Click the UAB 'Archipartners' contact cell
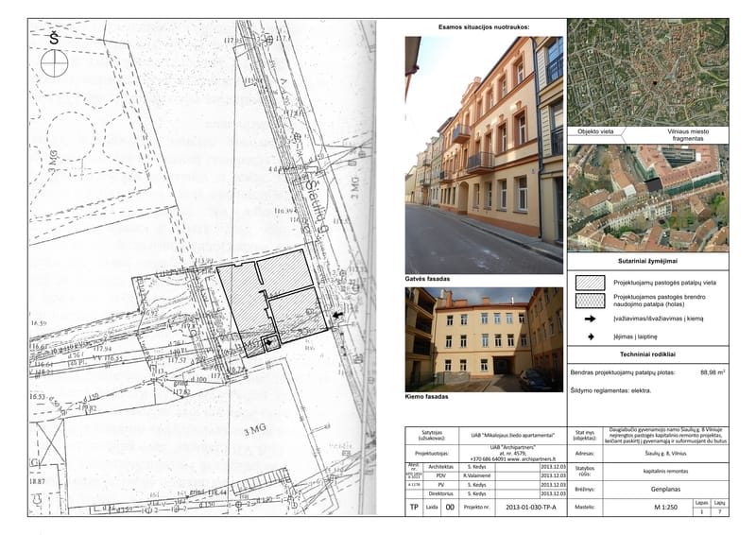The width and height of the screenshot is (756, 535). 513,454
